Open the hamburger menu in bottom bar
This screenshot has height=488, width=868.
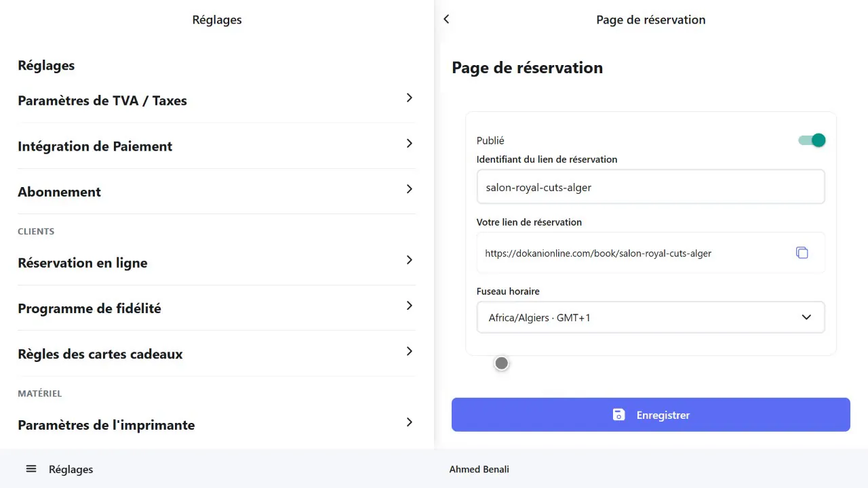click(31, 469)
